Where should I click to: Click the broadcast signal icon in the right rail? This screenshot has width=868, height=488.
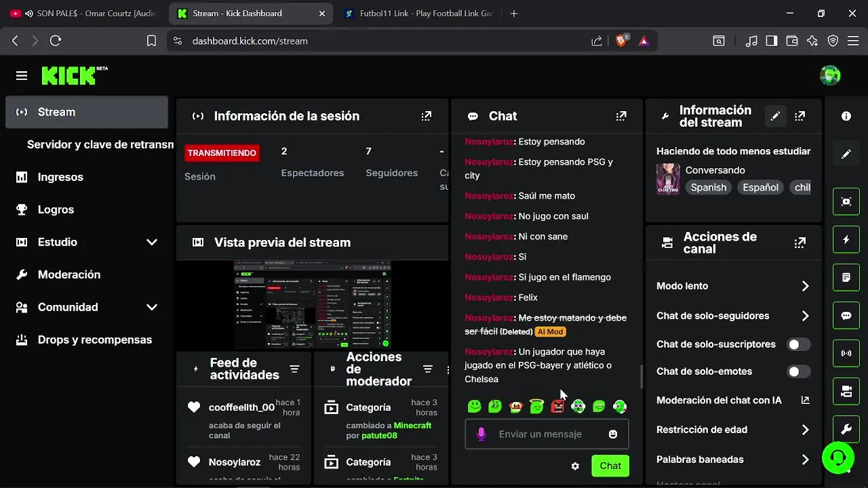tap(846, 353)
